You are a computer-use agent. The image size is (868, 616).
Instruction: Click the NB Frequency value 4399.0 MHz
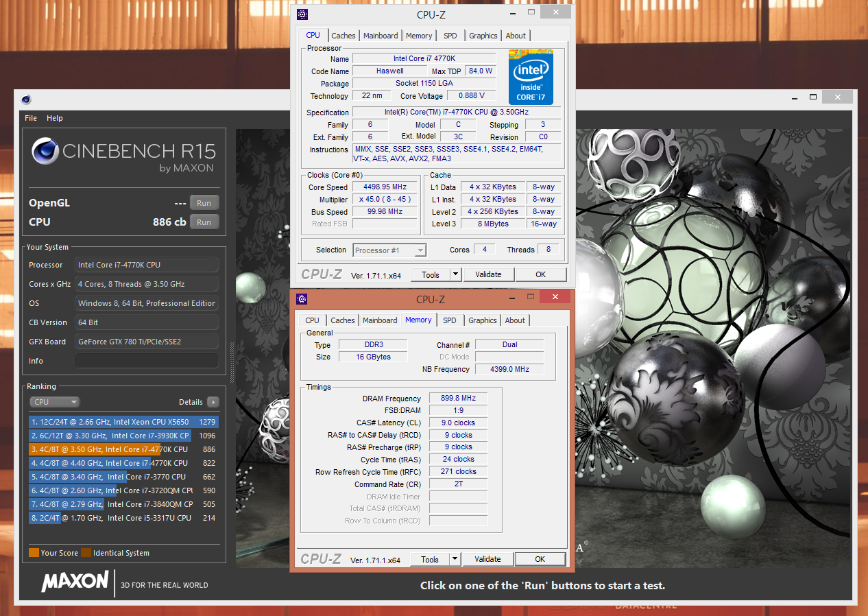pyautogui.click(x=509, y=369)
